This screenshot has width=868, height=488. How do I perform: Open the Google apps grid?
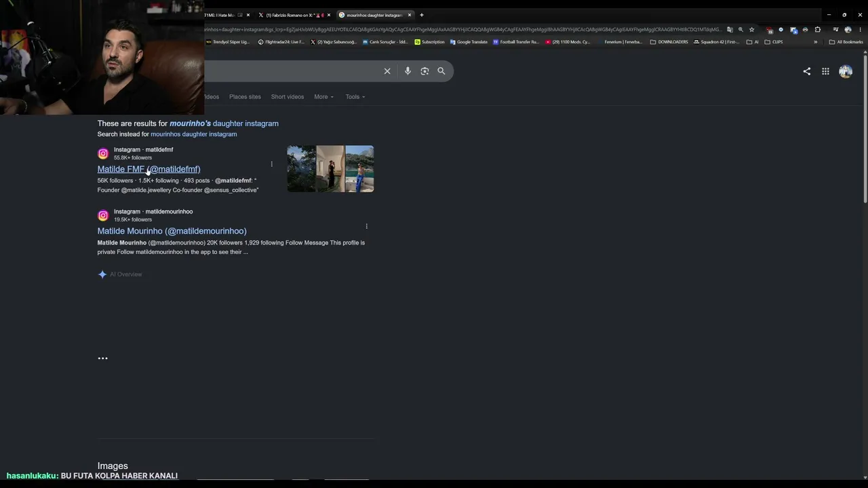[x=825, y=71]
